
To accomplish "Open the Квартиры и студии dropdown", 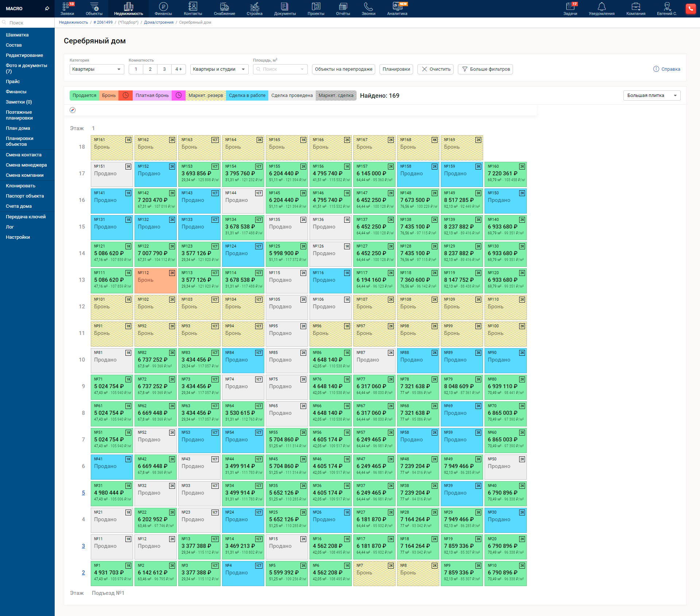I will tap(219, 69).
